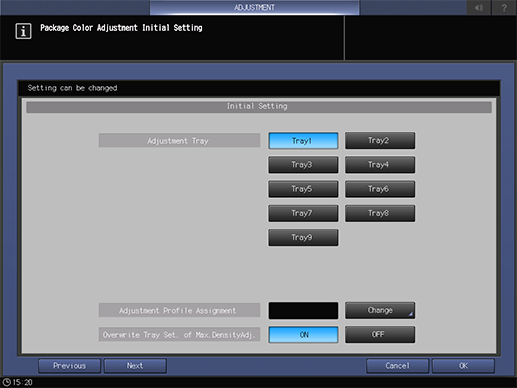Select Tray5 as adjustment tray

[x=303, y=189]
